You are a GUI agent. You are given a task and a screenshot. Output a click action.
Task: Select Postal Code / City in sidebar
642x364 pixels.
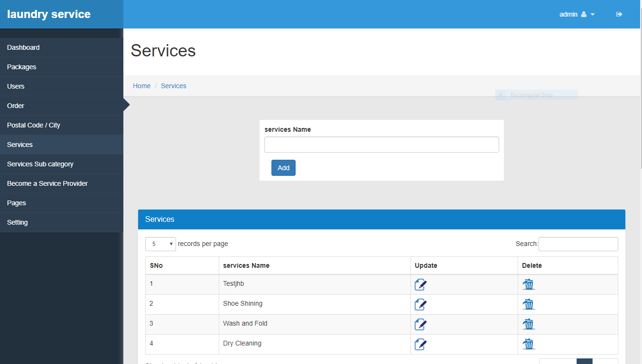click(34, 125)
